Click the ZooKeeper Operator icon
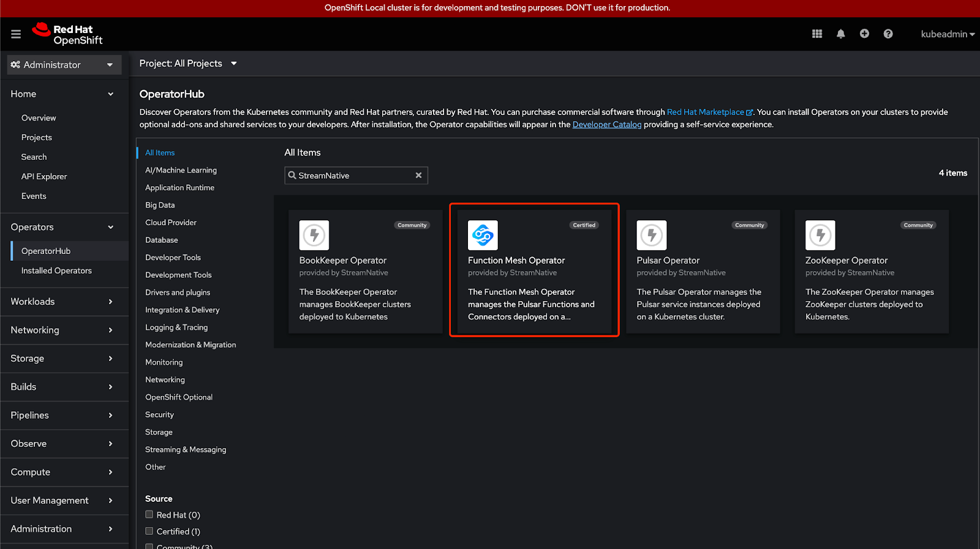This screenshot has height=549, width=980. pyautogui.click(x=820, y=235)
